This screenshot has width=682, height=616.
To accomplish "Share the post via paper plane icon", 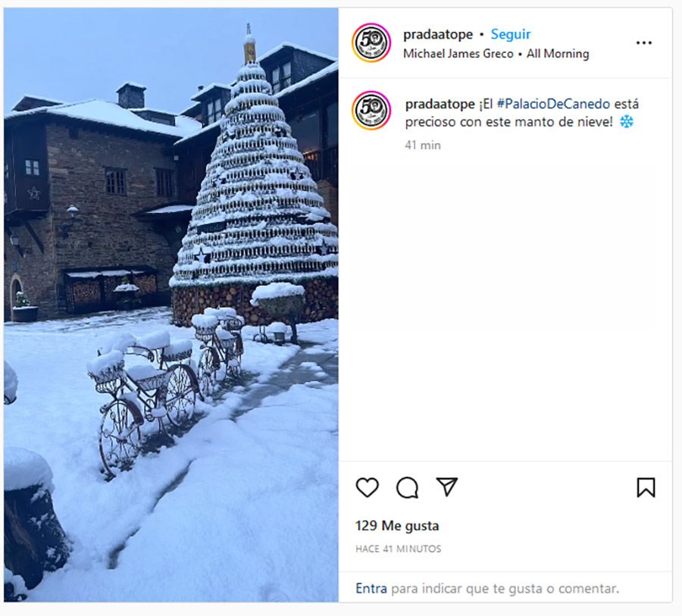I will pyautogui.click(x=446, y=486).
